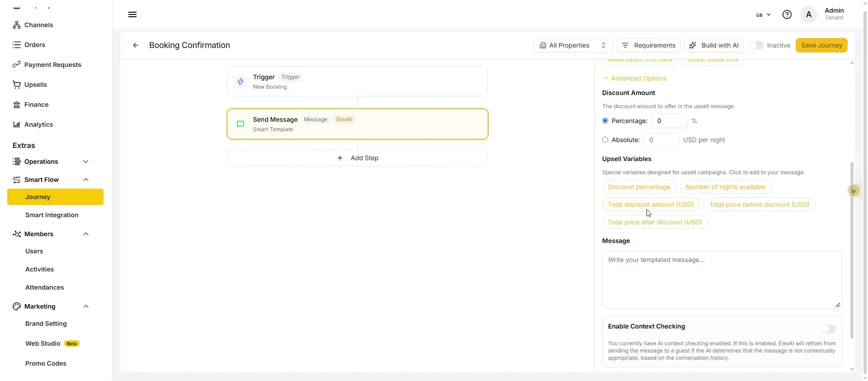This screenshot has width=868, height=381.
Task: Select the Smart Flow icon
Action: (17, 180)
